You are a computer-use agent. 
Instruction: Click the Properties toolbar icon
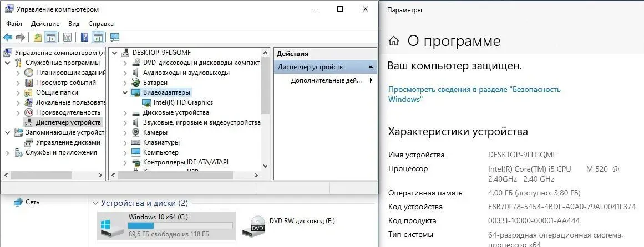[x=67, y=38]
